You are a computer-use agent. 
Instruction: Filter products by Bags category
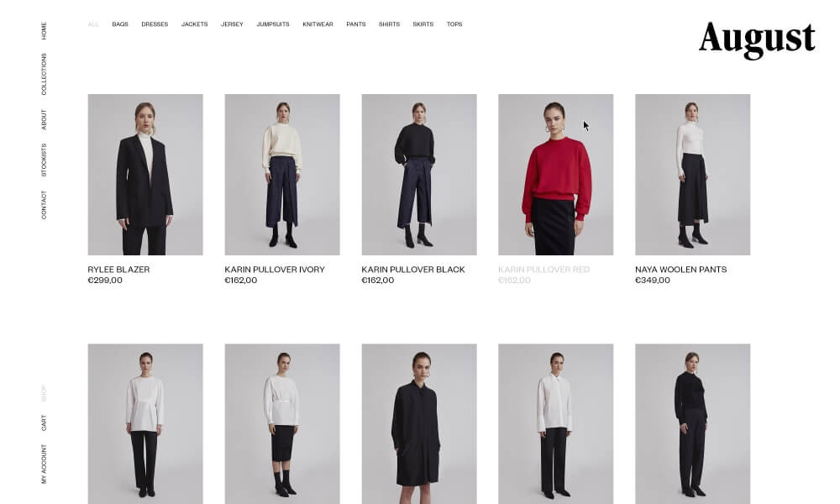(x=120, y=24)
